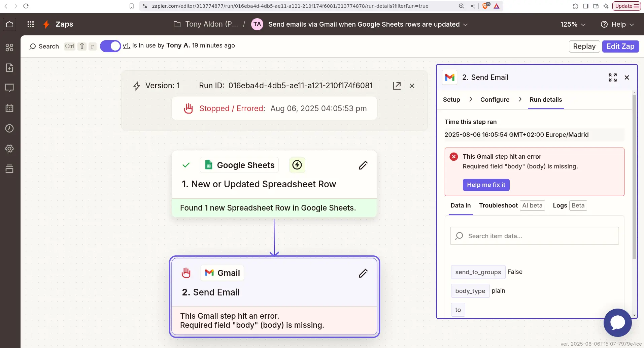Click the pencil icon on the Gmail step
Screen dimensions: 644x348
[363, 273]
